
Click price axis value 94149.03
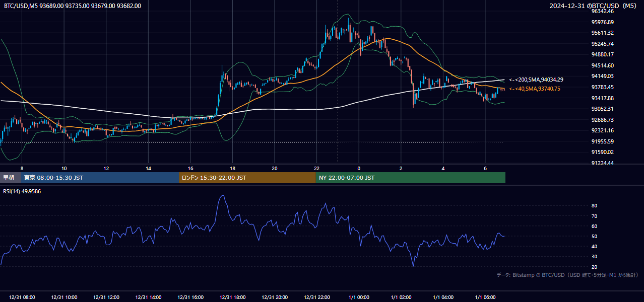(x=602, y=76)
